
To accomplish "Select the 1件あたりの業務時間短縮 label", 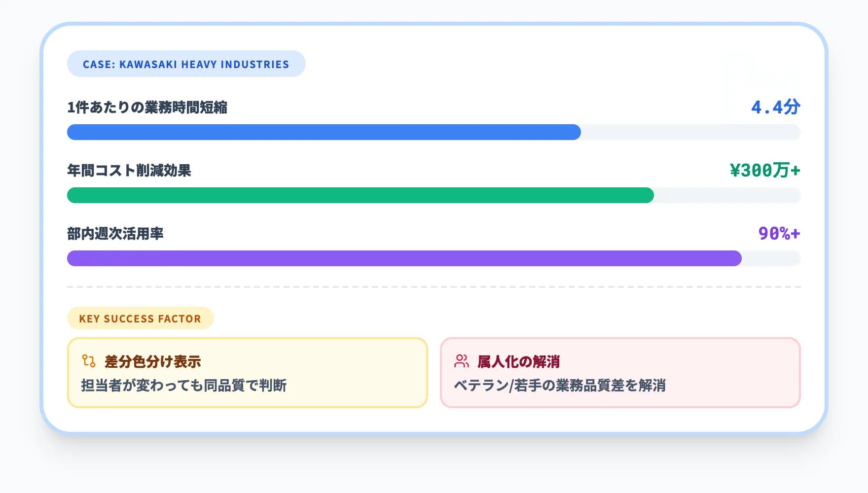I will 147,107.
